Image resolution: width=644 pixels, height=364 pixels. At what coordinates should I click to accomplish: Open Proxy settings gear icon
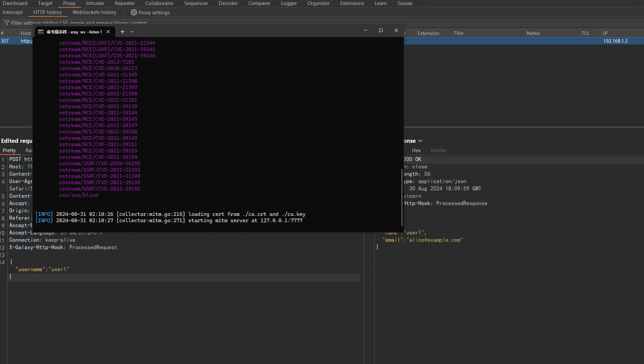[x=134, y=12]
